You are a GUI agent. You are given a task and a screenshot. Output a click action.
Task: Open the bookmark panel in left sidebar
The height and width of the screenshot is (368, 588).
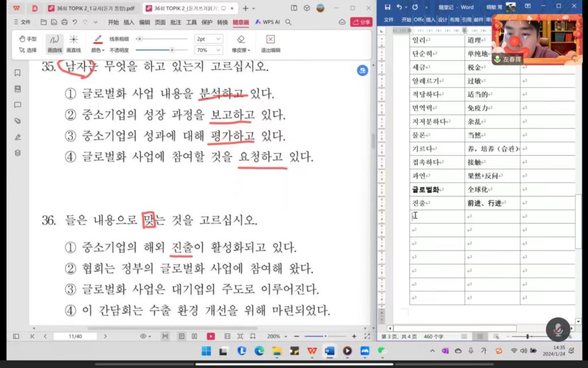point(18,73)
